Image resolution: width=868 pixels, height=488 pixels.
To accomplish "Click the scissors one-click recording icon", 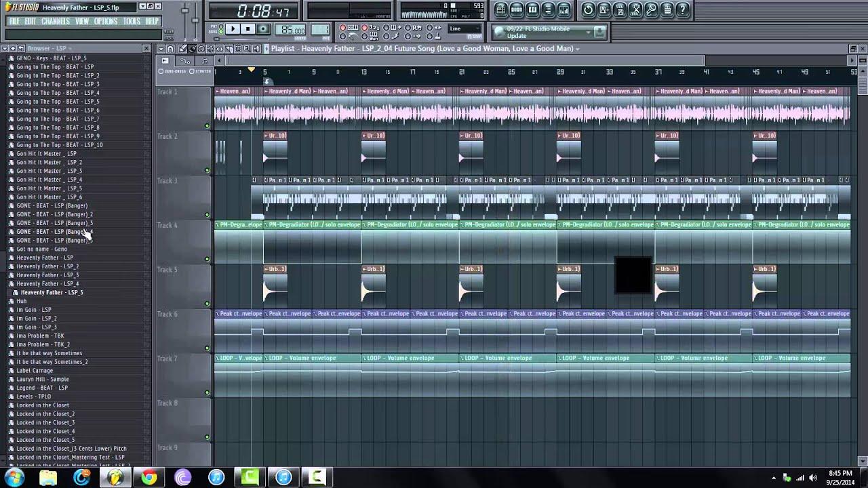I will click(635, 9).
